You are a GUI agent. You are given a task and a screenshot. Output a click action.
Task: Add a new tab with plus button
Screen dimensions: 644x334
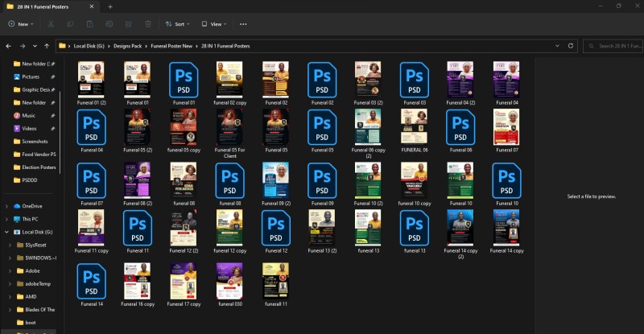(x=110, y=6)
